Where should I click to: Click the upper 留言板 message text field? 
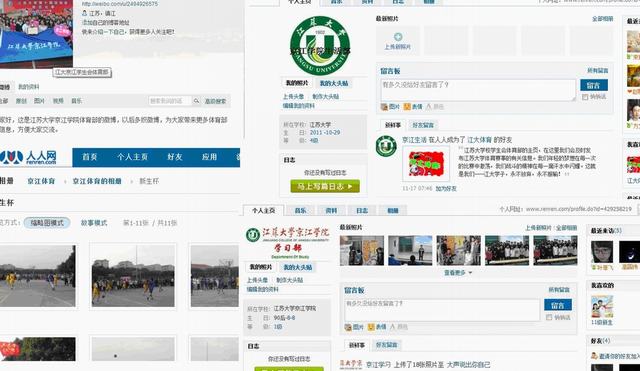click(x=478, y=90)
